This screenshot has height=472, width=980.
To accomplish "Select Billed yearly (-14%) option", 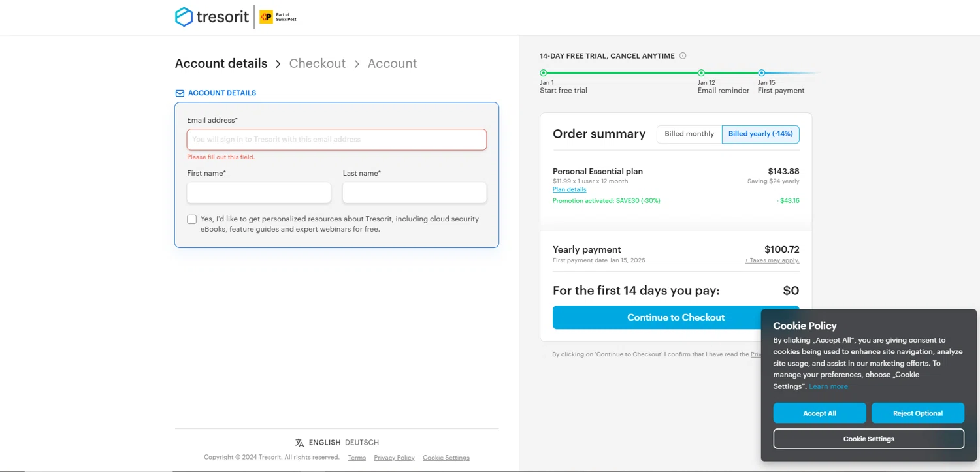I will 760,134.
